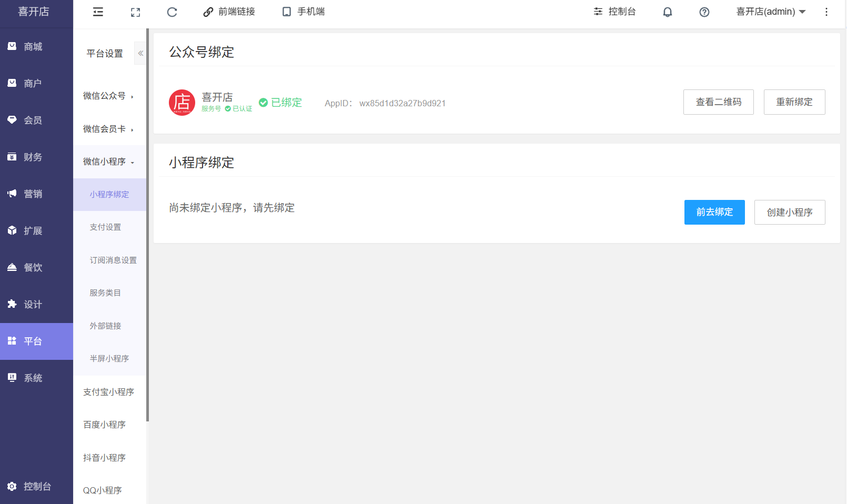Viewport: 847px width, 504px height.
Task: Click the fullscreen icon in top bar
Action: click(x=135, y=12)
